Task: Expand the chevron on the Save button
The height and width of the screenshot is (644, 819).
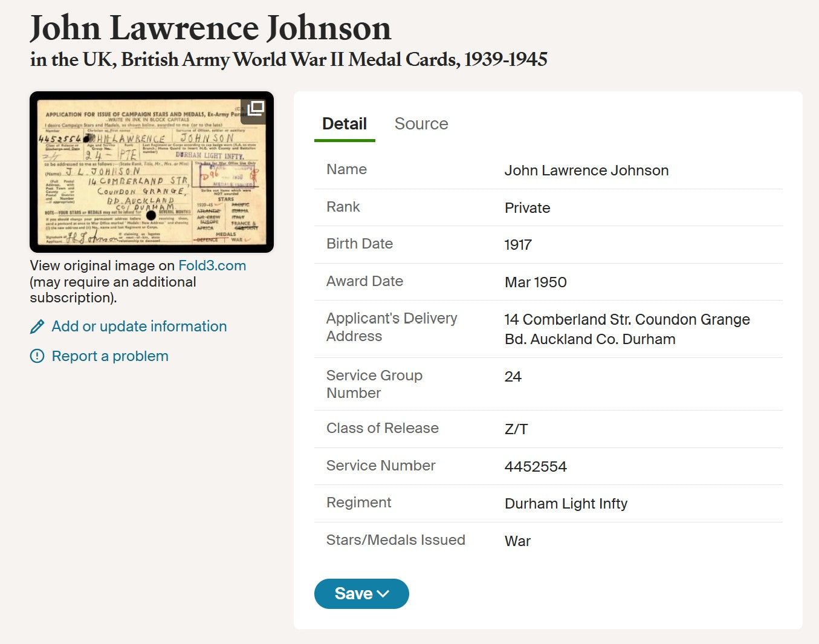Action: 383,594
